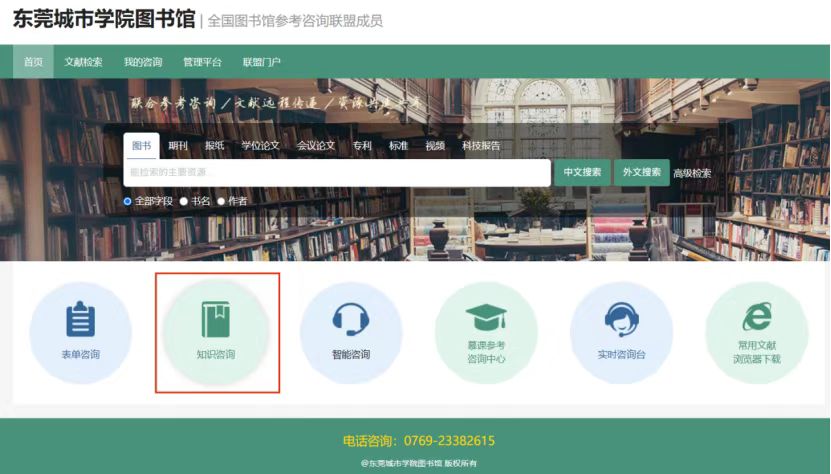Switch to the 期刊 search tab

click(x=178, y=146)
